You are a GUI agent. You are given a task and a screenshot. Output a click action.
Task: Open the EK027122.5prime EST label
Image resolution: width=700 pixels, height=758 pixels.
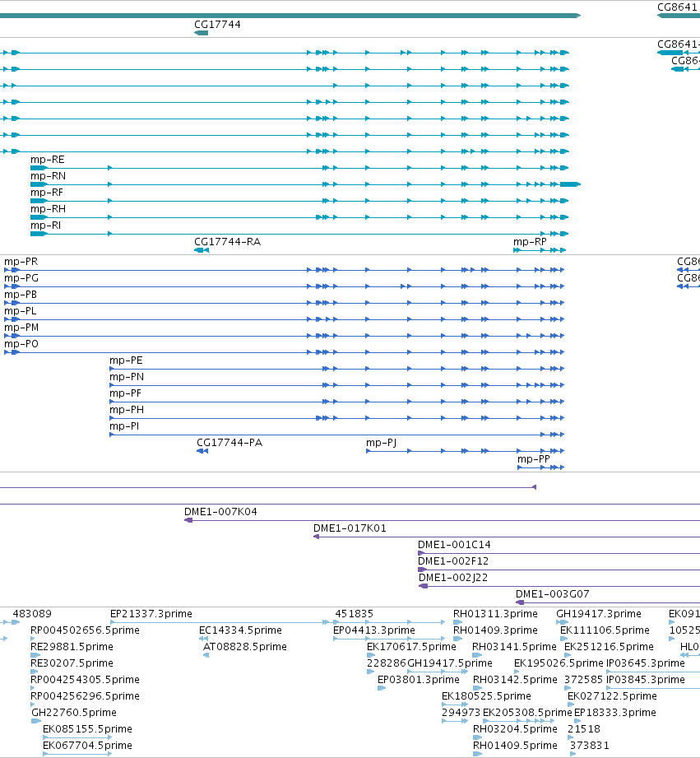(x=612, y=695)
